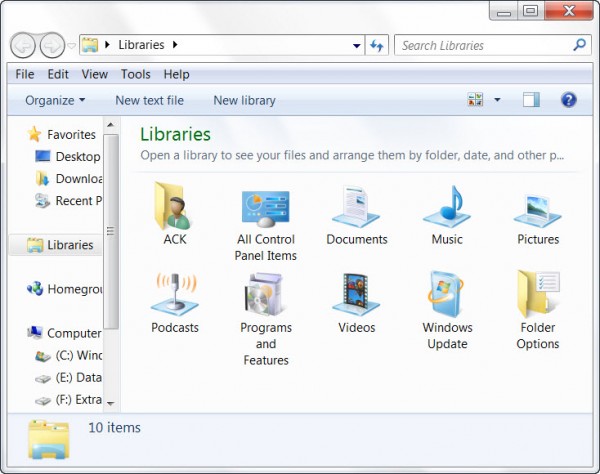
Task: Open All Control Panel Items library
Action: coord(266,225)
